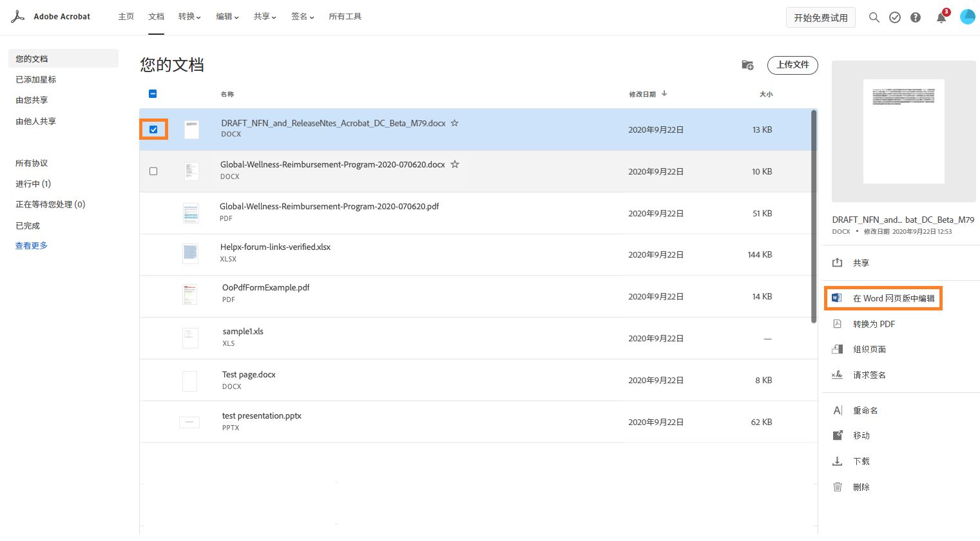
Task: Open file Test page.docx
Action: (x=249, y=374)
